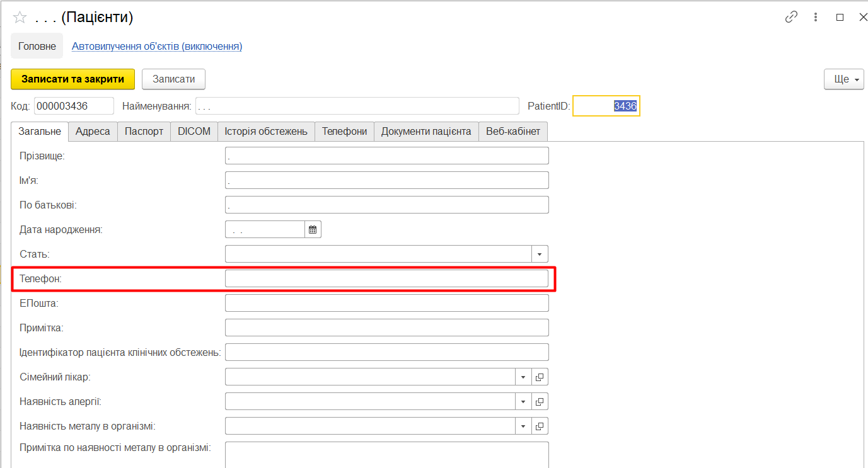Screen dimensions: 868x468
Task: Open Наявність металу в організмі record icon
Action: (x=540, y=426)
